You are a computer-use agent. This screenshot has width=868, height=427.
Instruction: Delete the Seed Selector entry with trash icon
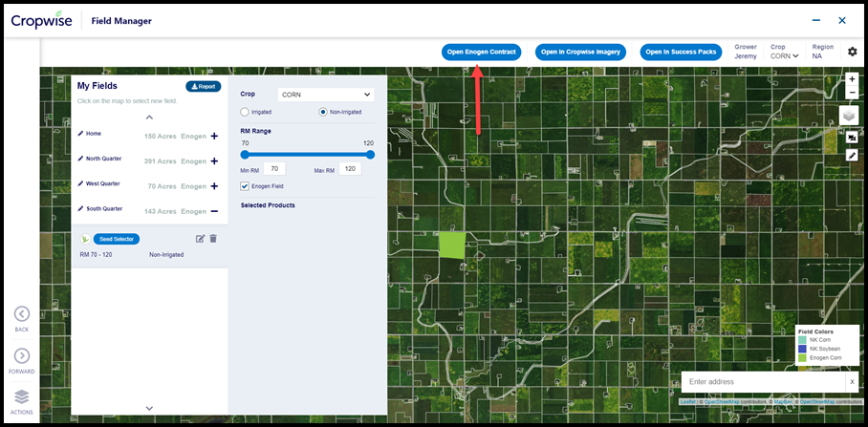213,239
